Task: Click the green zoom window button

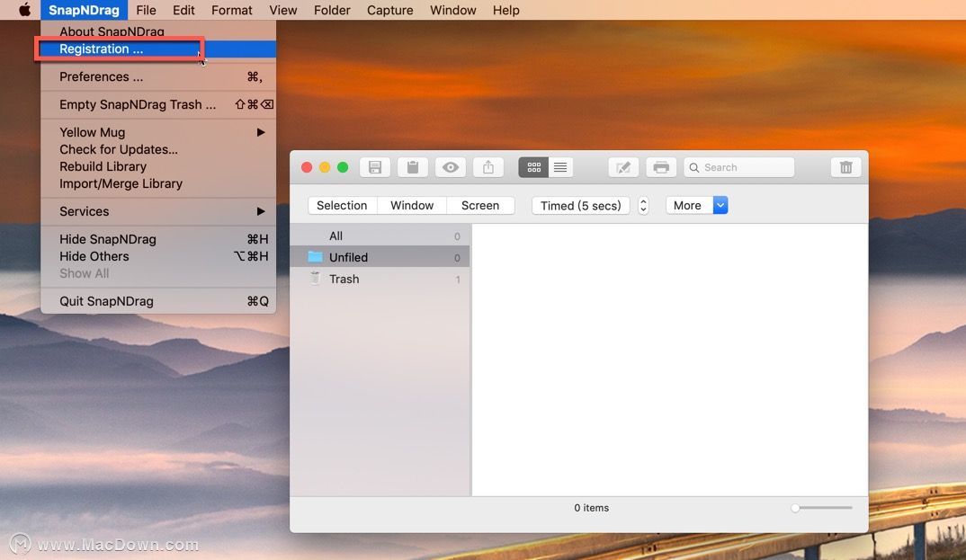Action: 343,167
